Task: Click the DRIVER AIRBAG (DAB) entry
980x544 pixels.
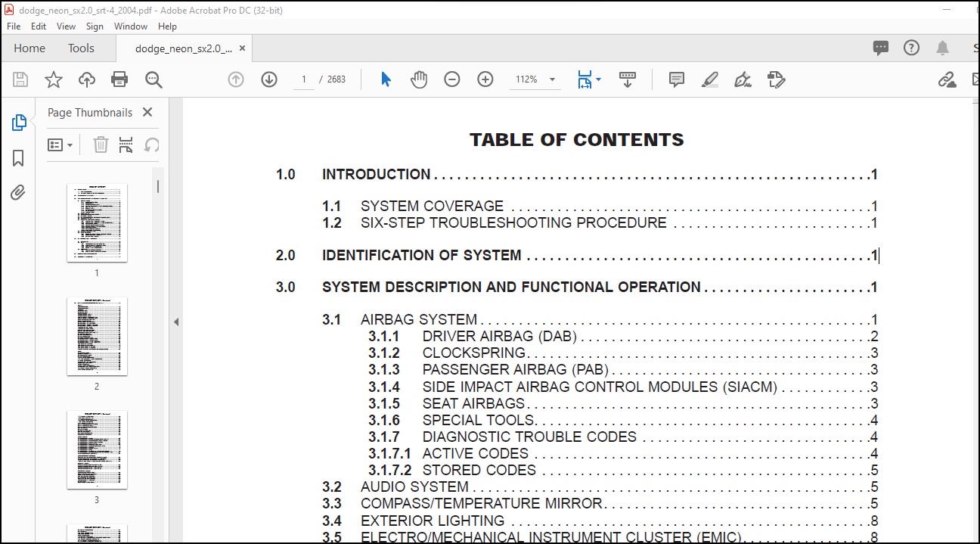Action: click(500, 337)
